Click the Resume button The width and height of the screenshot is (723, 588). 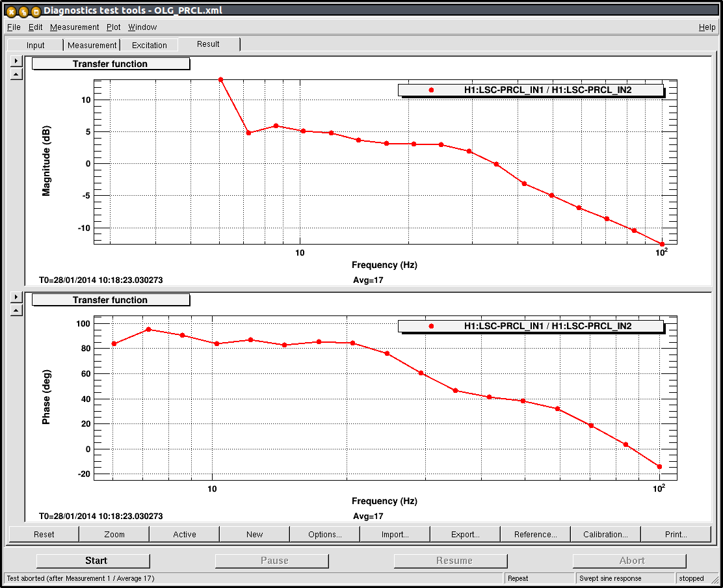coord(451,561)
